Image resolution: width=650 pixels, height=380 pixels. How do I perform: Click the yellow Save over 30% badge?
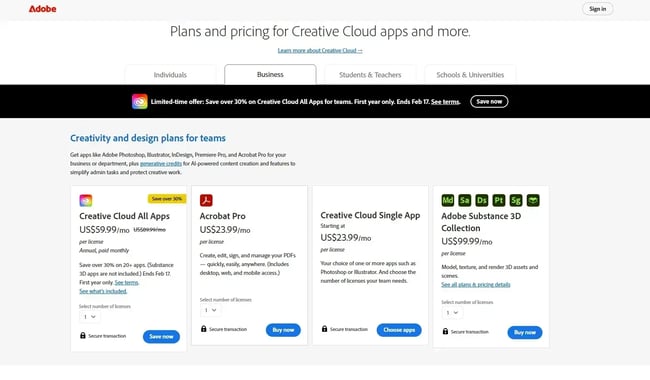click(x=167, y=199)
